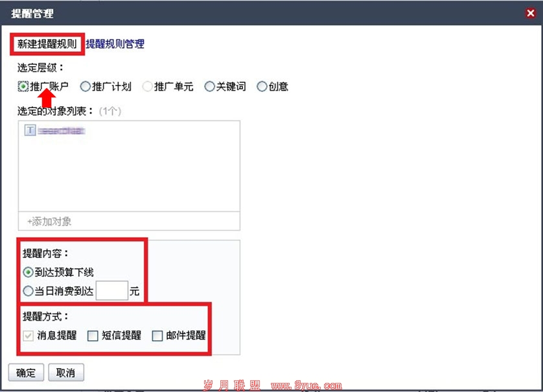Select the 关键词 level radio button
Viewport: 543px width, 392px height.
click(209, 86)
